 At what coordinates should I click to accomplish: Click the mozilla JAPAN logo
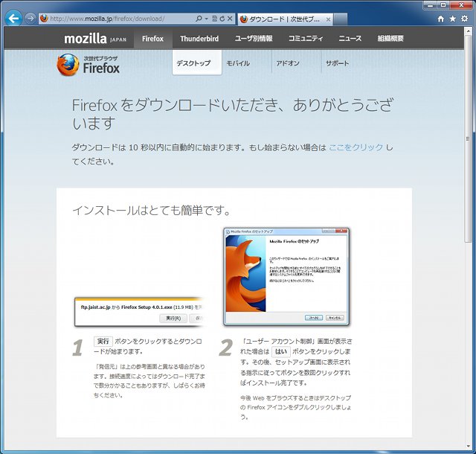pos(95,39)
